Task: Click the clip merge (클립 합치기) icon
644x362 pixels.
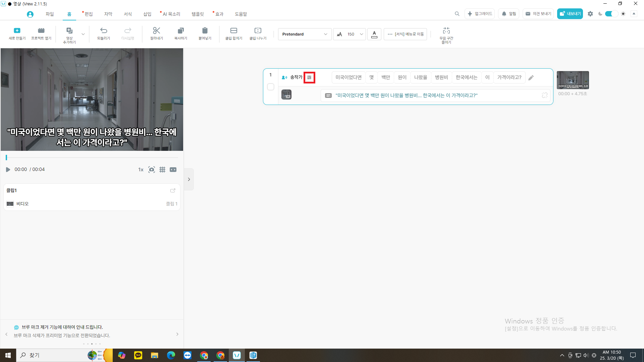Action: [233, 31]
